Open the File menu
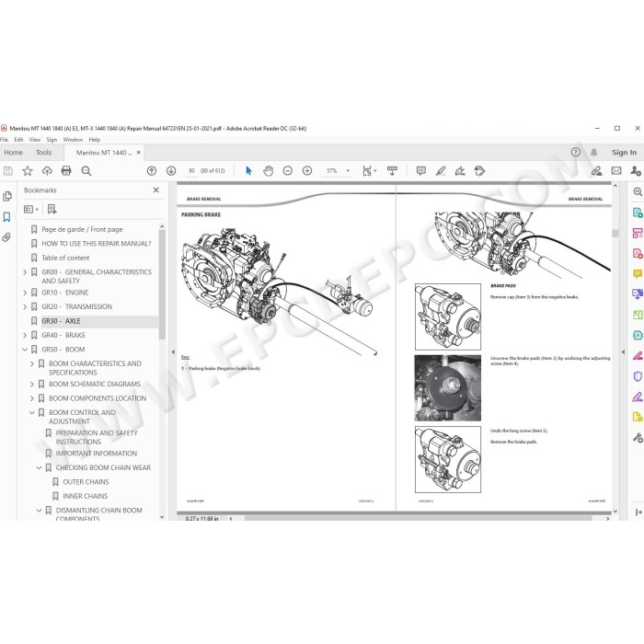This screenshot has width=644, height=644. pyautogui.click(x=4, y=140)
